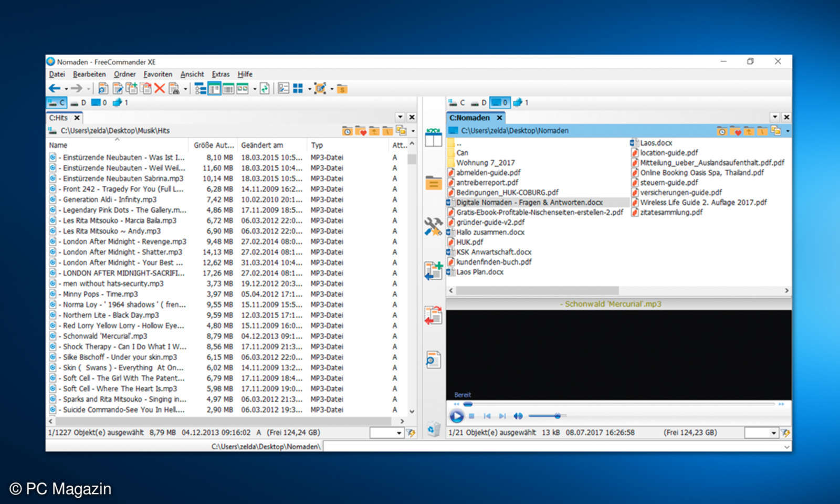Open favorites heart folder in left panel
Screen dimensions: 840x504
point(360,131)
